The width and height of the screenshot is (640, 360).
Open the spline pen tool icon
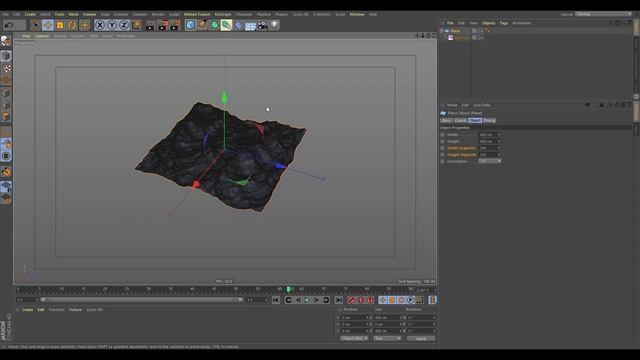202,25
